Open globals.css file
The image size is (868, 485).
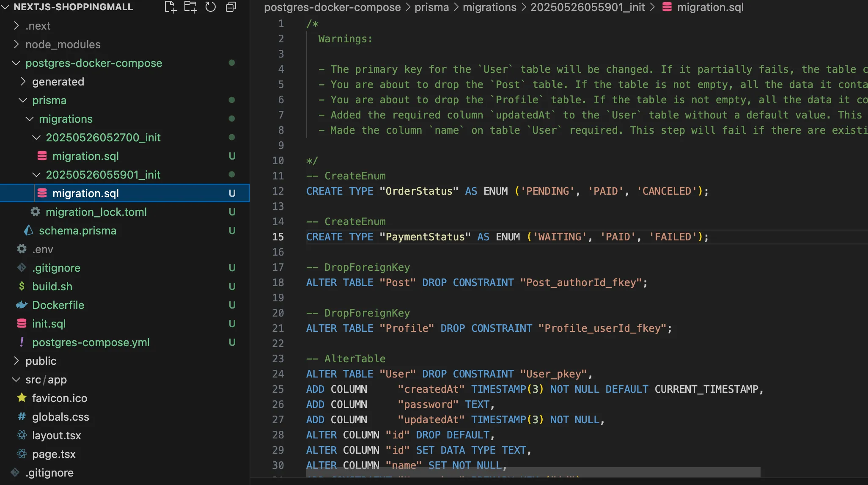[x=60, y=417]
